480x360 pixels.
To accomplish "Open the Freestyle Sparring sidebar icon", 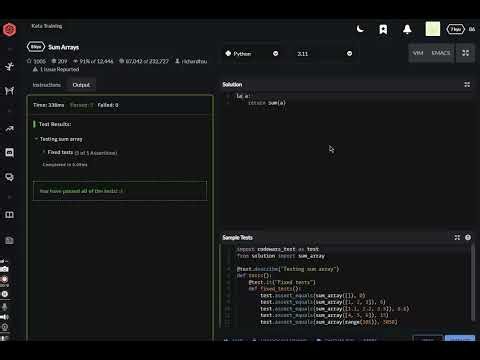I will pos(9,90).
